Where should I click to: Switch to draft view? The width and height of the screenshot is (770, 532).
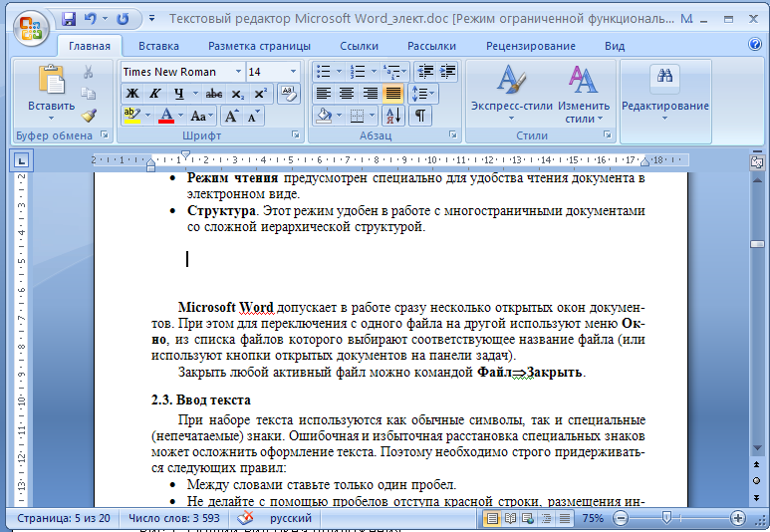564,518
